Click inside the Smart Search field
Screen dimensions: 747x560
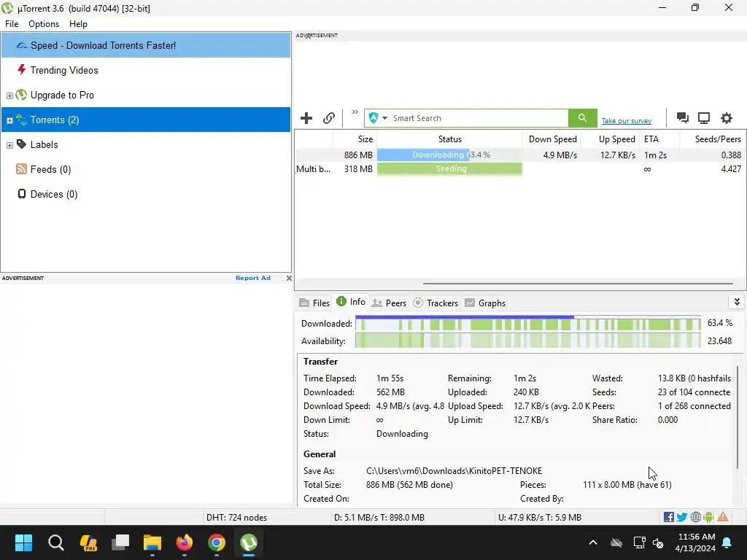click(x=479, y=118)
